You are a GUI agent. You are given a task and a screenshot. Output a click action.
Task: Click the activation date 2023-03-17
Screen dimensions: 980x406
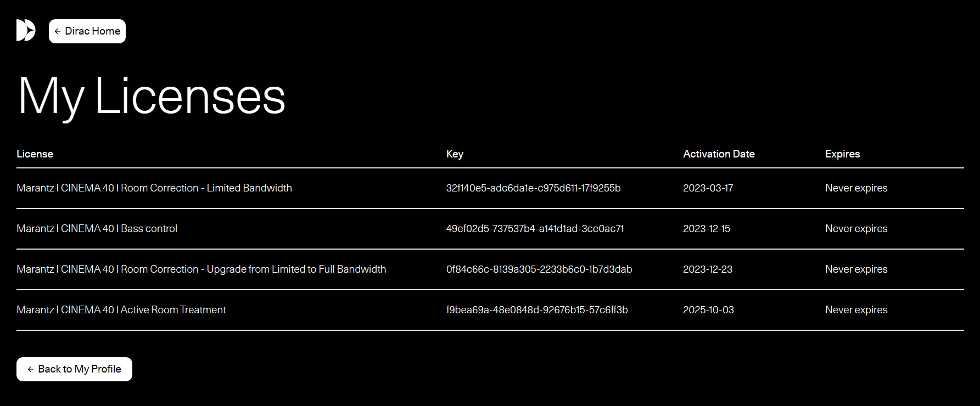[708, 188]
